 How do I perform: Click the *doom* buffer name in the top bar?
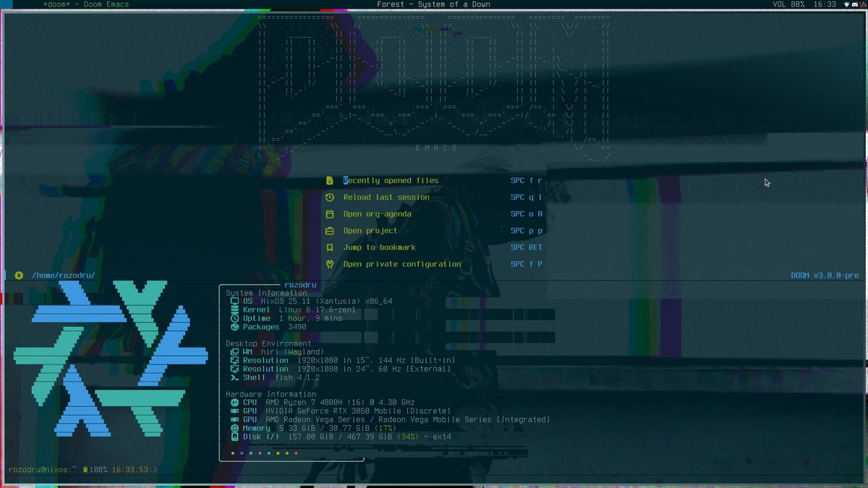tap(56, 4)
